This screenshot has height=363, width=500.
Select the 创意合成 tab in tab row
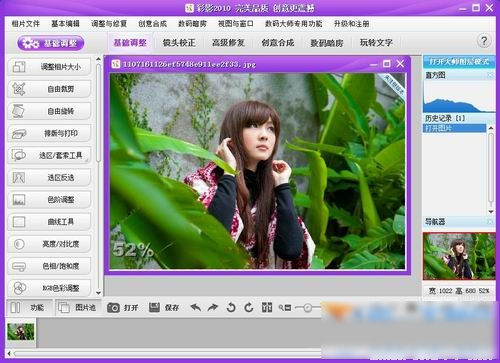coord(278,43)
